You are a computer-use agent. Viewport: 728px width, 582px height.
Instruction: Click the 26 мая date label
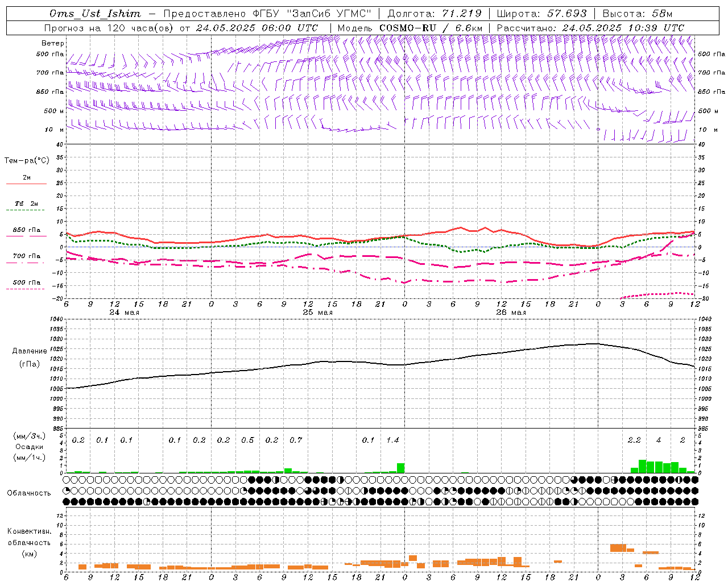pos(511,313)
